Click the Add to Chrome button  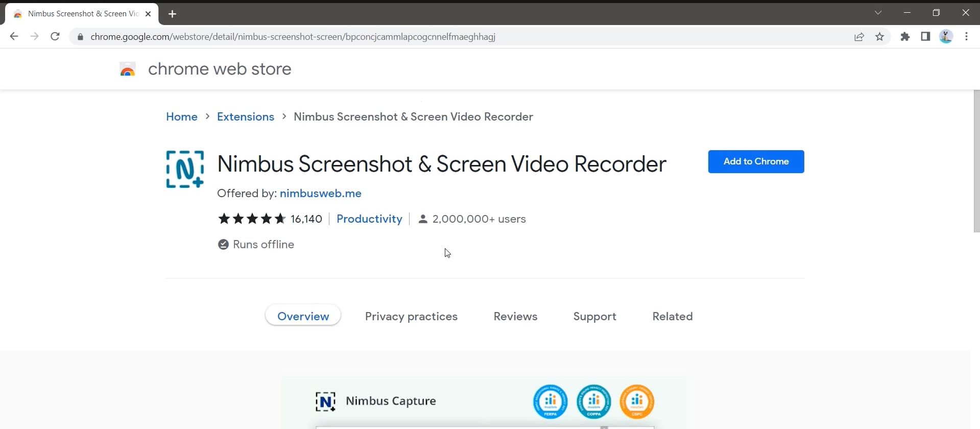click(x=756, y=161)
